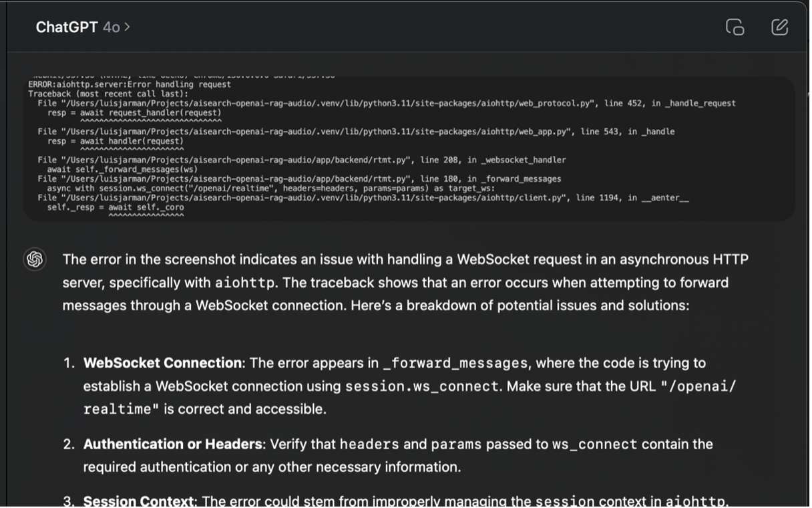Click the rtmt.py line 208 traceback entry
This screenshot has height=508, width=812.
(x=302, y=160)
